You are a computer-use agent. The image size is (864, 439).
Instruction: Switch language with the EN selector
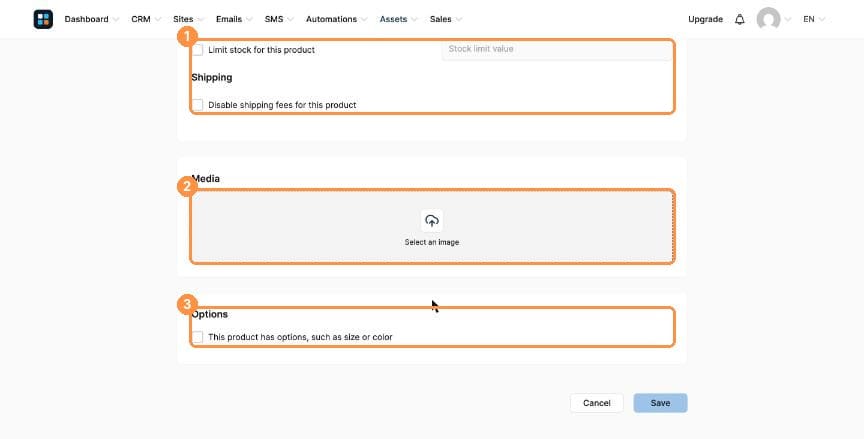[814, 19]
